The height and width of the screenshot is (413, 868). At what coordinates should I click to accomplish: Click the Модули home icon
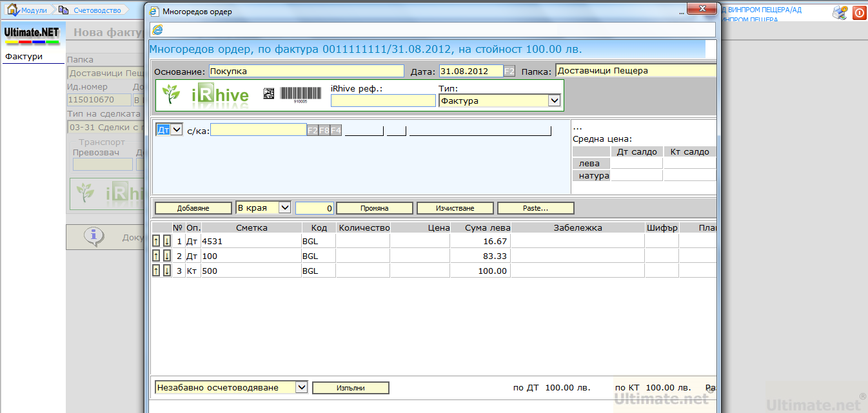point(12,10)
